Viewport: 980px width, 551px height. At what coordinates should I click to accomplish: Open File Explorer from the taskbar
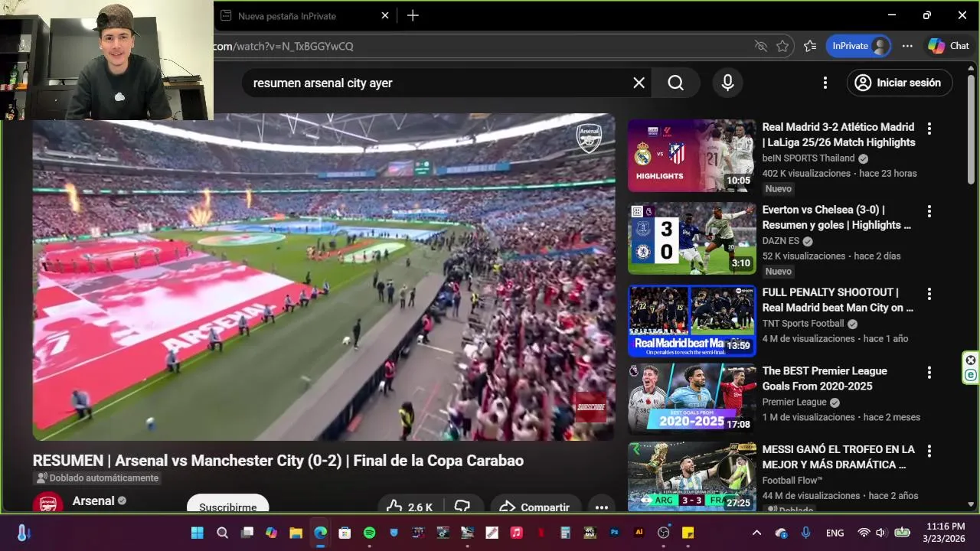tap(296, 533)
